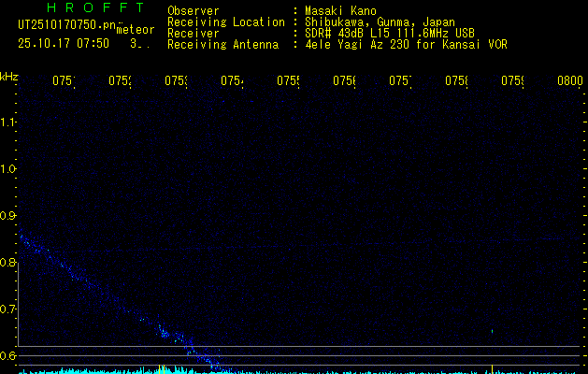Click the 1.0 kHz axis label
Screen dimensions: 588x374
pyautogui.click(x=7, y=169)
